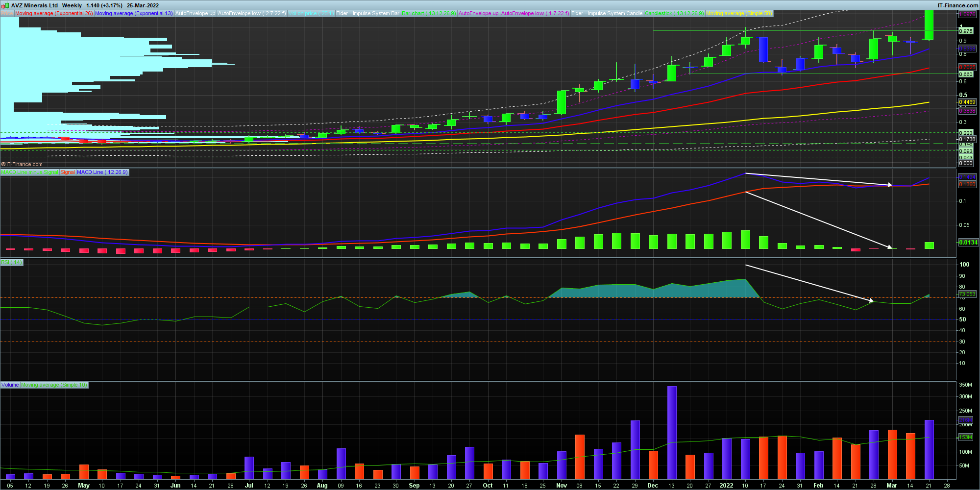Click the 0.7025 red EMA price tag

(967, 67)
